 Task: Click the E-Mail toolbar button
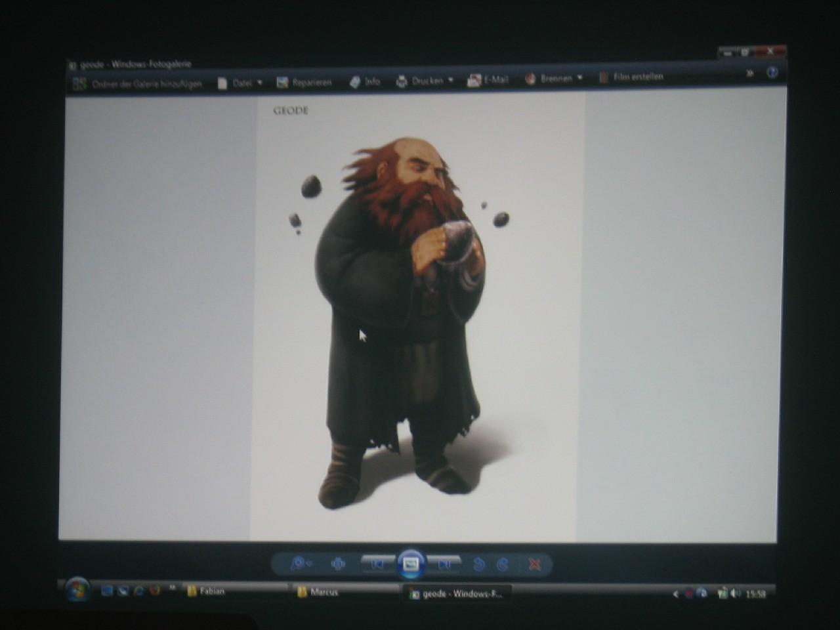coord(488,80)
